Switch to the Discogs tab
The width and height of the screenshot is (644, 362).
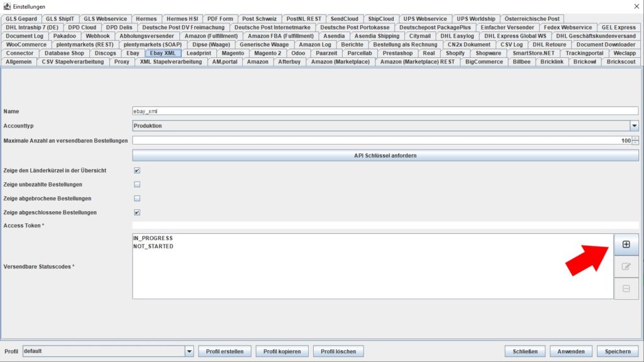[x=105, y=53]
